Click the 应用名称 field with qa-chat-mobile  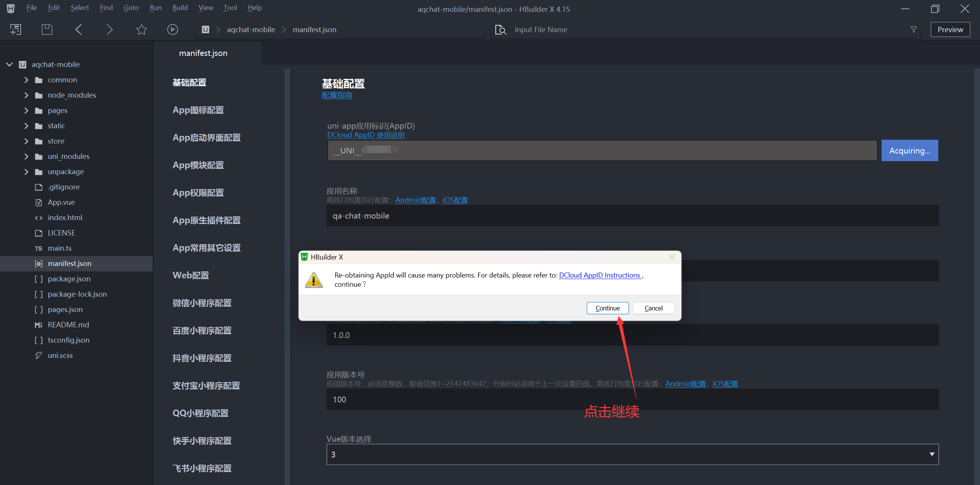[x=632, y=216]
